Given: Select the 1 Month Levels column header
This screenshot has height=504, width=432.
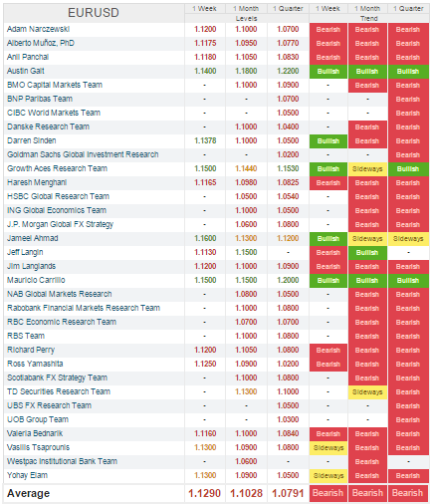Looking at the screenshot, I should (246, 9).
